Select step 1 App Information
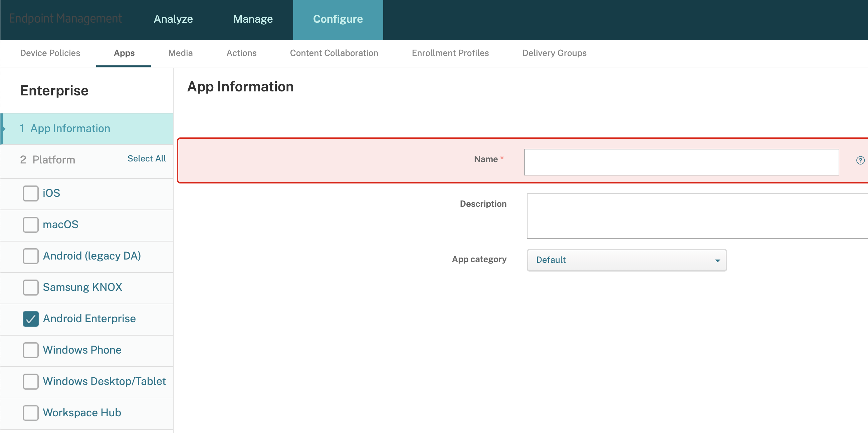 pos(86,129)
